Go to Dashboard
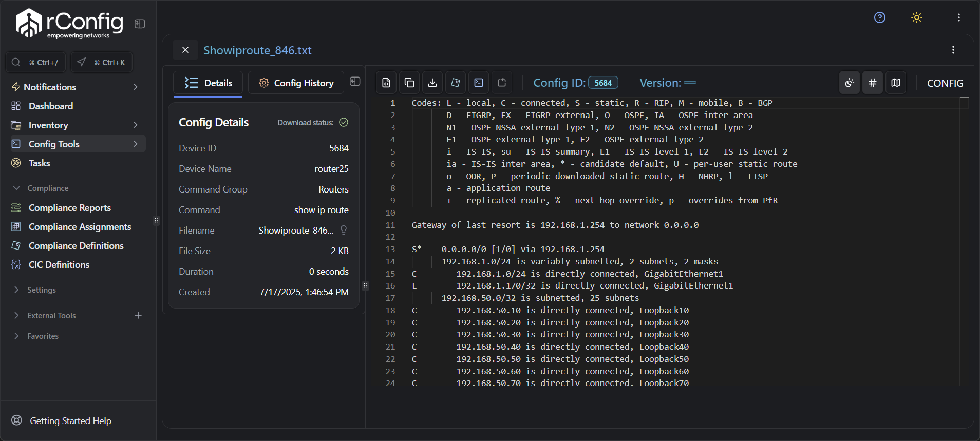 [78, 106]
